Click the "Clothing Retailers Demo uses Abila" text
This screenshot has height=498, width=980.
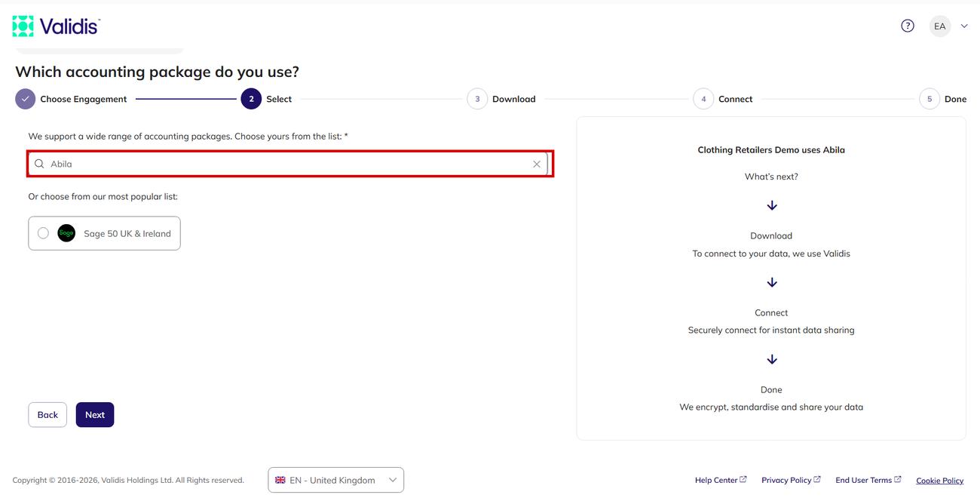[x=771, y=150]
